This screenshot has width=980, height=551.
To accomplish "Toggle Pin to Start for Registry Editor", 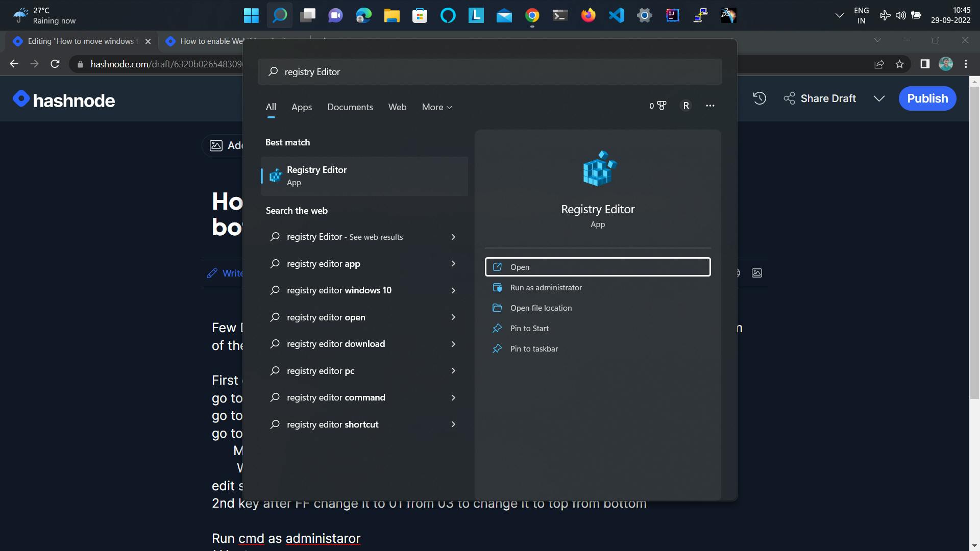I will click(530, 328).
